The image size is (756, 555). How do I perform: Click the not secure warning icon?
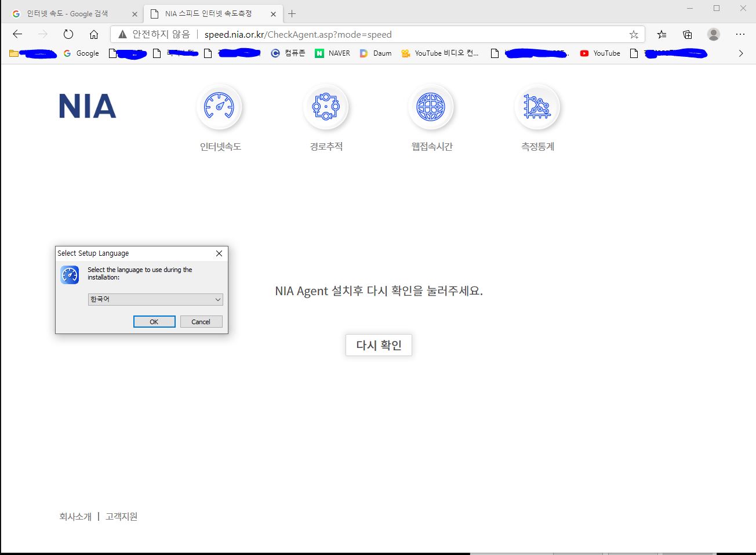click(x=122, y=35)
